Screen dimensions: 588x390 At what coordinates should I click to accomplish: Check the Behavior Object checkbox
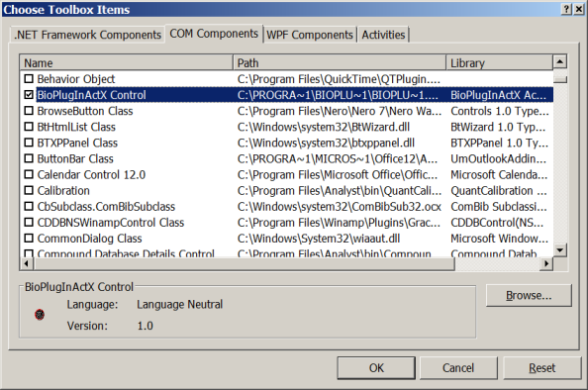point(29,79)
